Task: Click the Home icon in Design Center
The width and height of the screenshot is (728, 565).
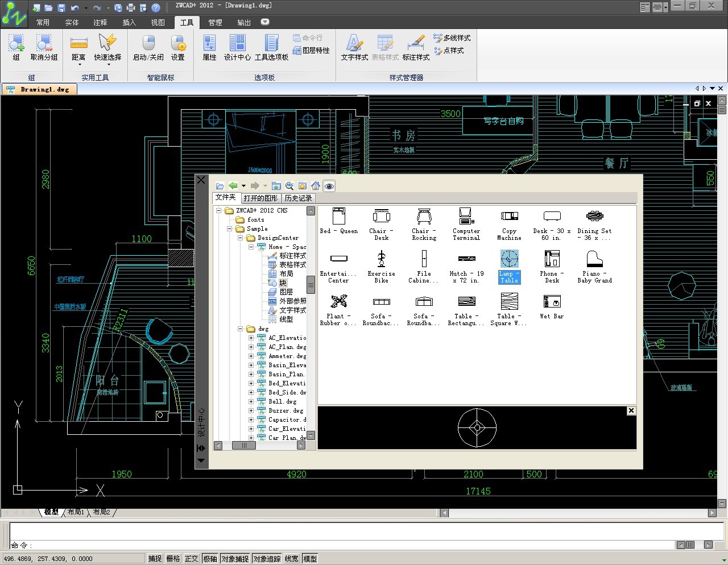Action: pyautogui.click(x=316, y=186)
